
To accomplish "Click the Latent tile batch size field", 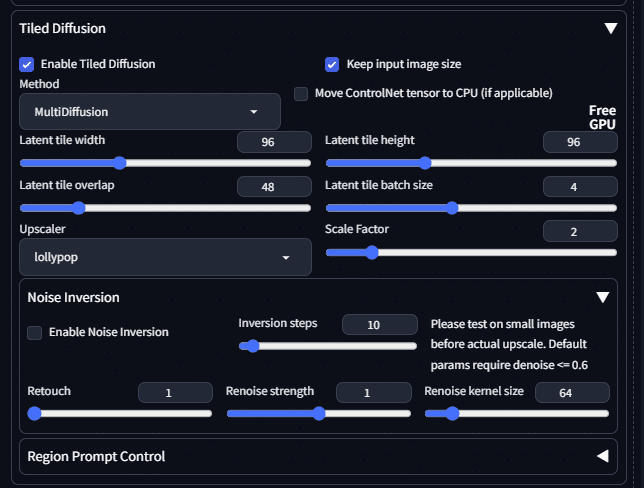I will click(580, 187).
